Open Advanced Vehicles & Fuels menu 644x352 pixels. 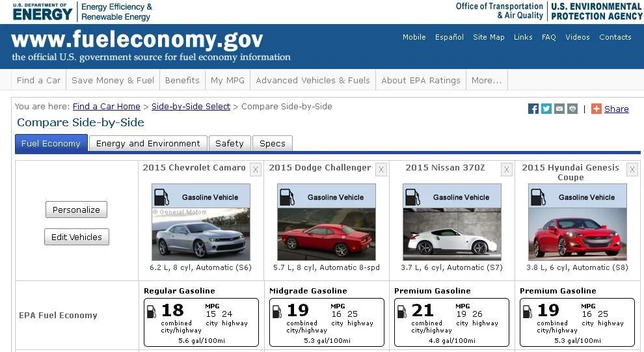(313, 81)
